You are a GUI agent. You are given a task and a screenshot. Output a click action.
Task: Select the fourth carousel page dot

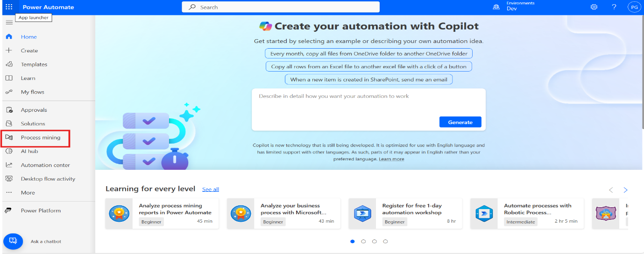(x=385, y=241)
